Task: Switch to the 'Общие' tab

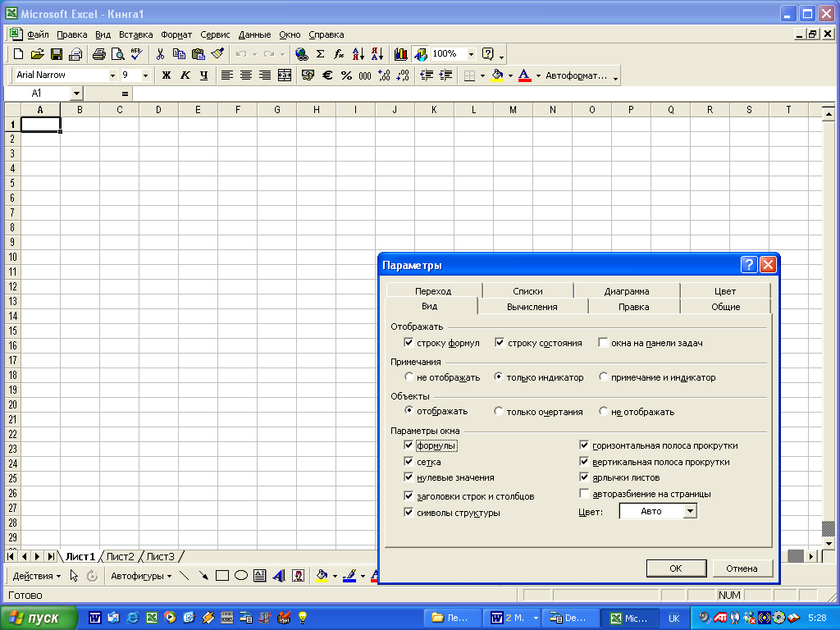Action: click(725, 307)
